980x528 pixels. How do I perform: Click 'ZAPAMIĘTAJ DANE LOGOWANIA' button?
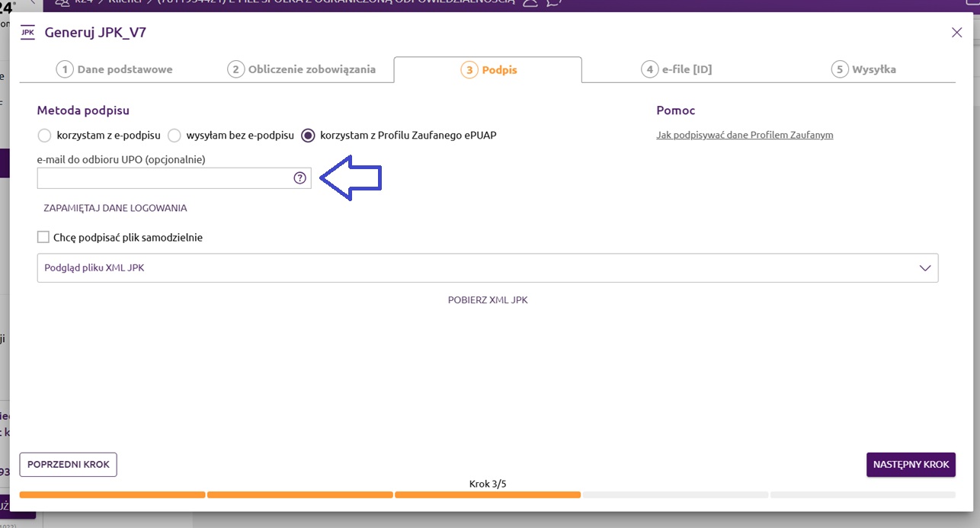pos(115,208)
